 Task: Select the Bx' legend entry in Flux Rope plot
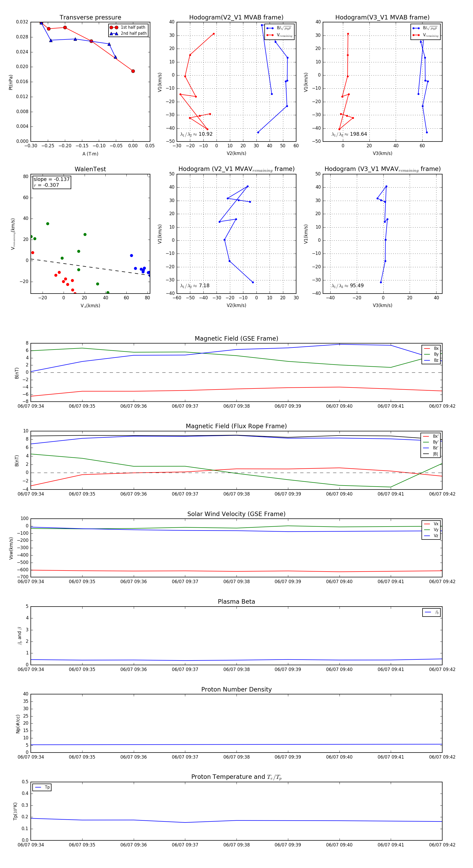click(x=431, y=436)
